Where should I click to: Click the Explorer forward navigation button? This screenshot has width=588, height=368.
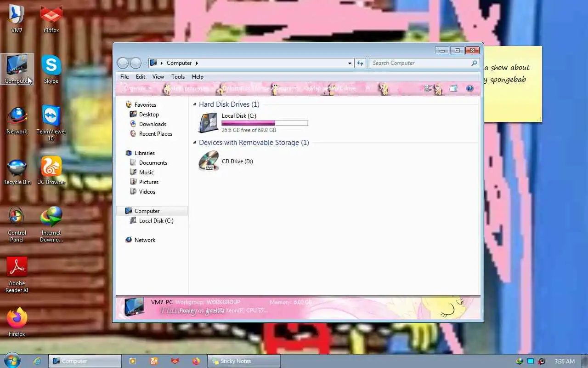136,63
